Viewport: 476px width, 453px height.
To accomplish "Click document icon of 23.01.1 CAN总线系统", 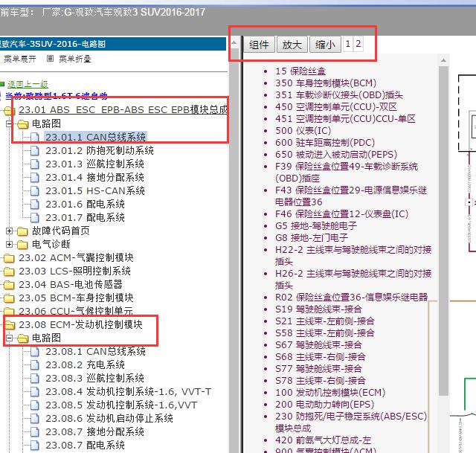I will 35,137.
